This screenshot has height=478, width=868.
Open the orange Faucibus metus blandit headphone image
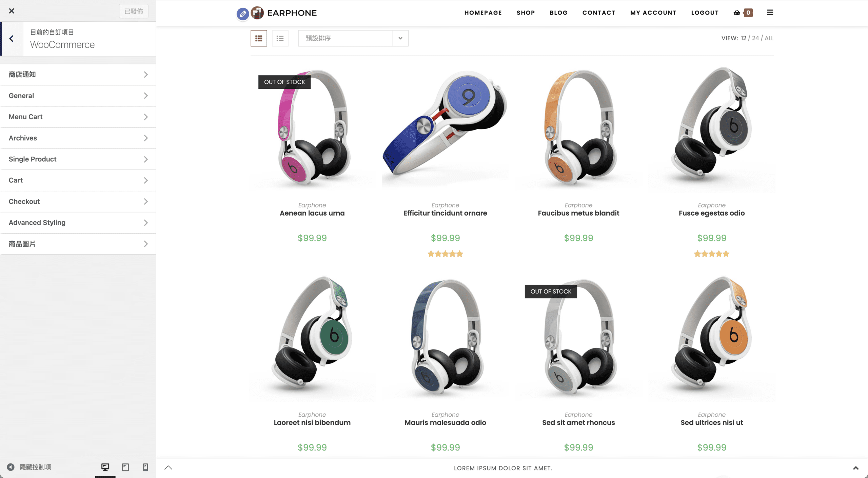point(578,128)
